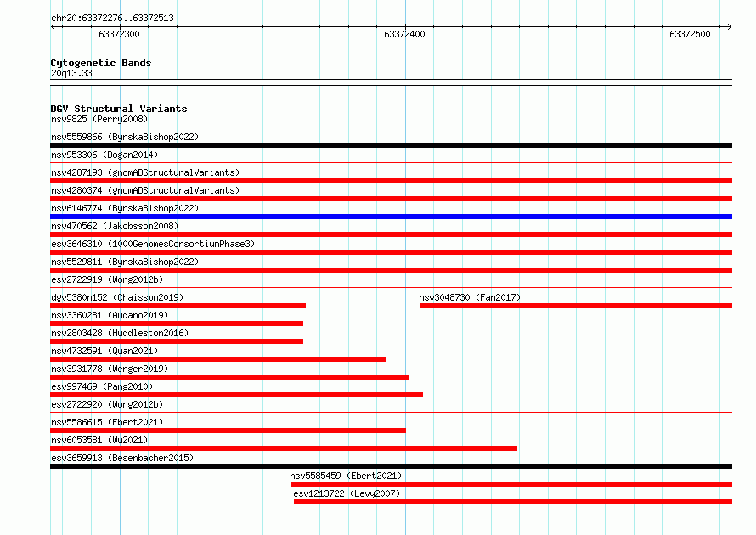This screenshot has width=756, height=535.
Task: Select the red bar under nsv4732591 (Quan2021)
Action: [x=218, y=359]
